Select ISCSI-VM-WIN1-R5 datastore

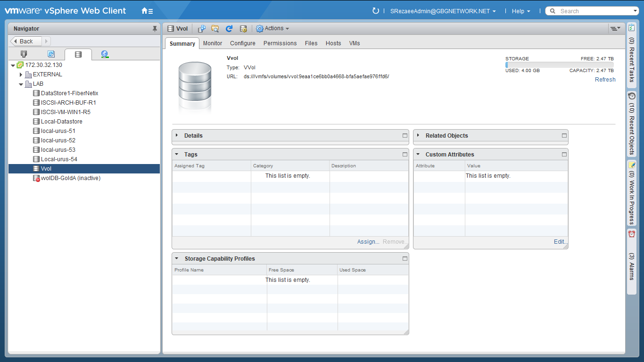66,112
